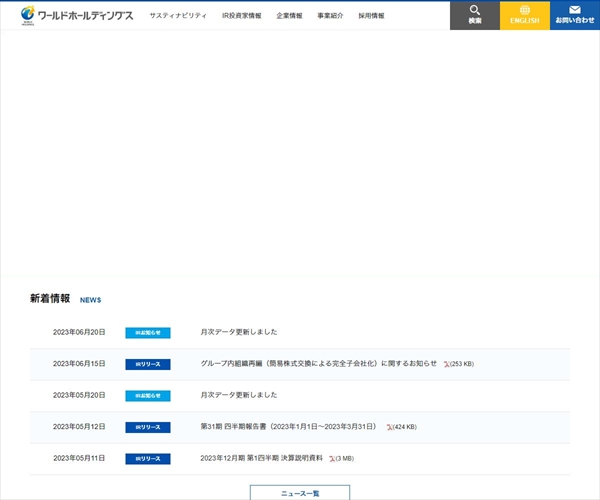Click the ニュース一覧 button
The image size is (600, 500).
(300, 493)
